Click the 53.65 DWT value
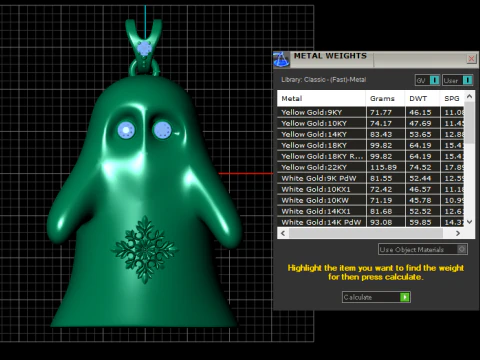Image resolution: width=480 pixels, height=360 pixels. click(420, 134)
